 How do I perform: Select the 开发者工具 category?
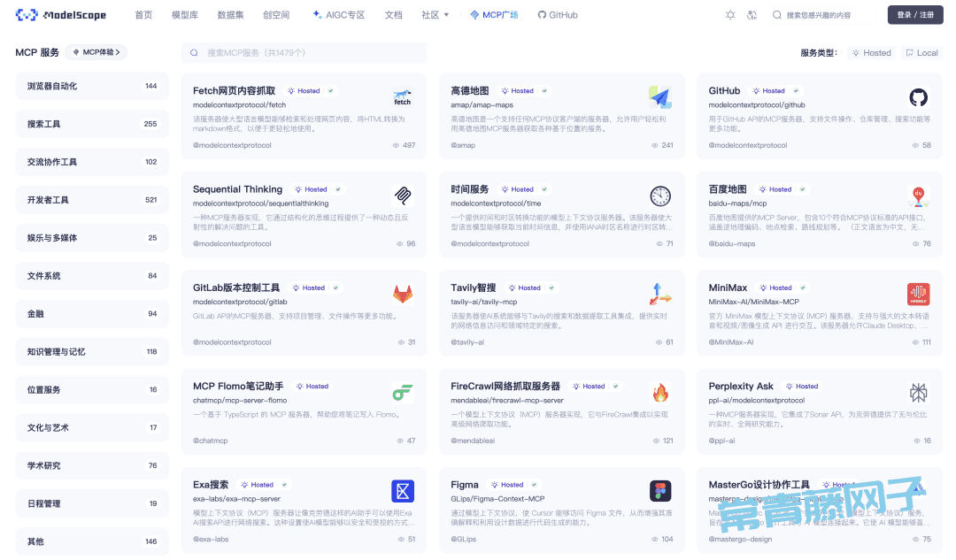click(92, 200)
